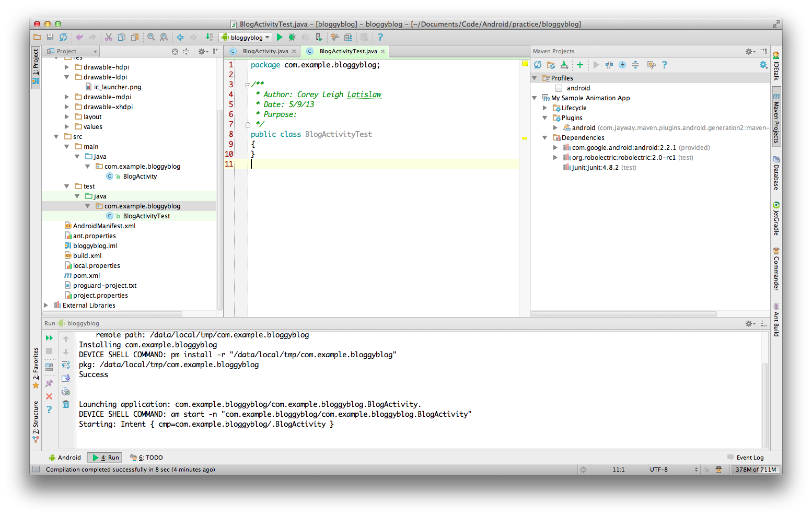The image size is (812, 516).
Task: Expand the Lifecycle node
Action: point(545,108)
